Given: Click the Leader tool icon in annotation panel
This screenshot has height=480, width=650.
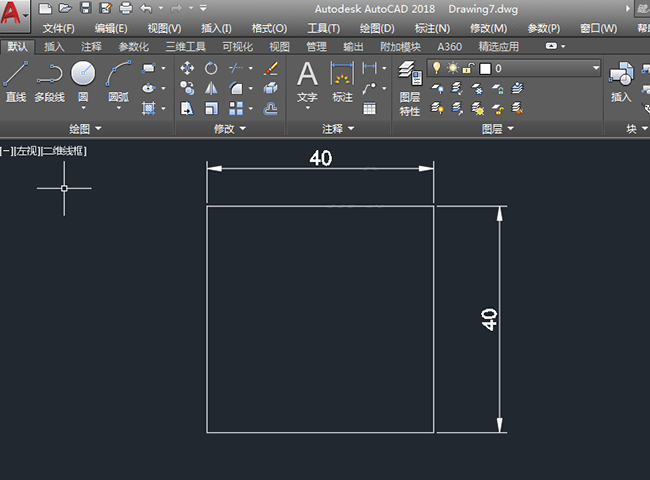Looking at the screenshot, I should 369,88.
